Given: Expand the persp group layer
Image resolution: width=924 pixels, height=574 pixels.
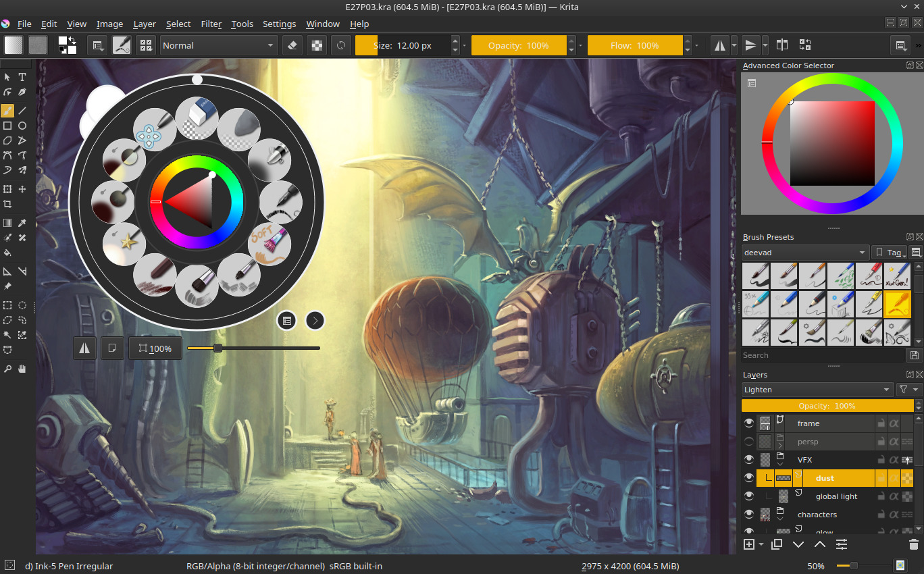Looking at the screenshot, I should coord(780,446).
